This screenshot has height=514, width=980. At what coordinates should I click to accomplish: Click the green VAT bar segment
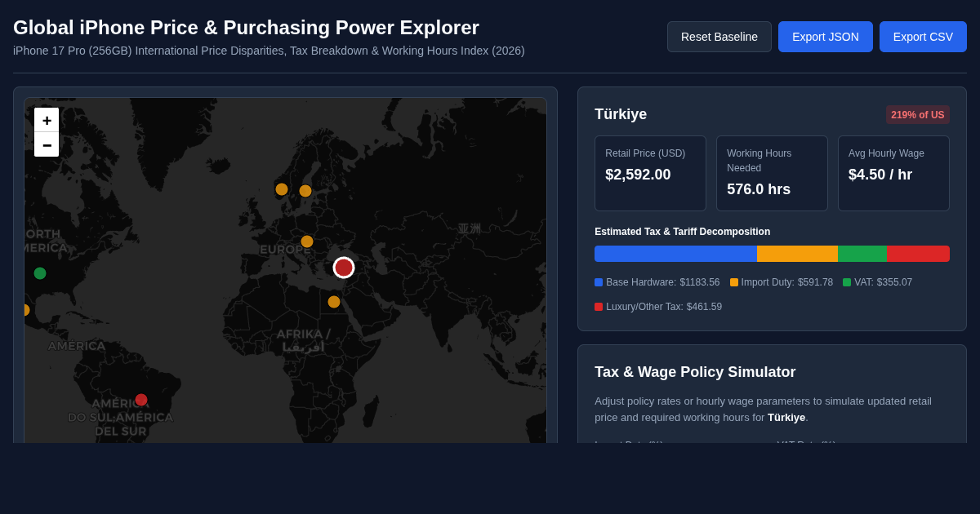862,254
